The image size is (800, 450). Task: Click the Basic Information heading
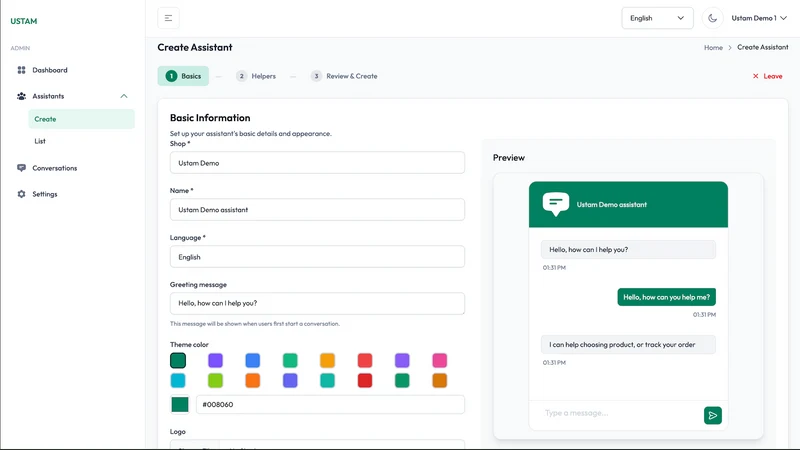[x=210, y=118]
